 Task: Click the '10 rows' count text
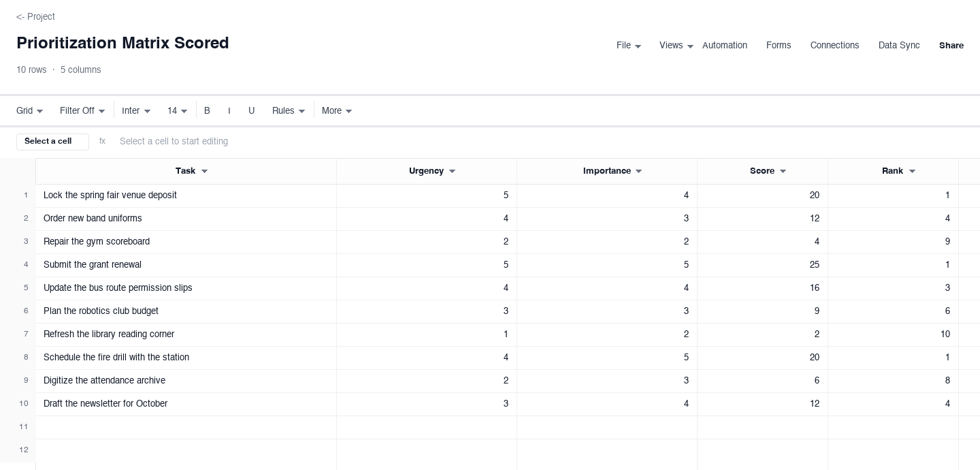coord(31,70)
